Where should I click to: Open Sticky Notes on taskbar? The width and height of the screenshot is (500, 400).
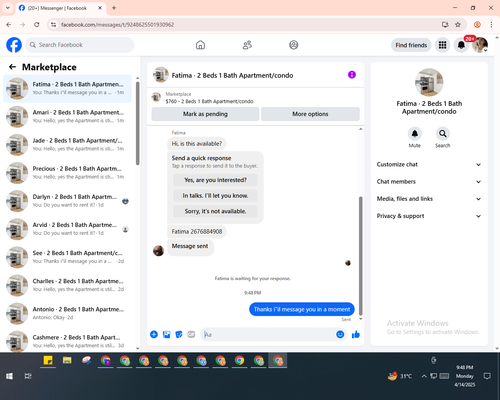(48, 360)
